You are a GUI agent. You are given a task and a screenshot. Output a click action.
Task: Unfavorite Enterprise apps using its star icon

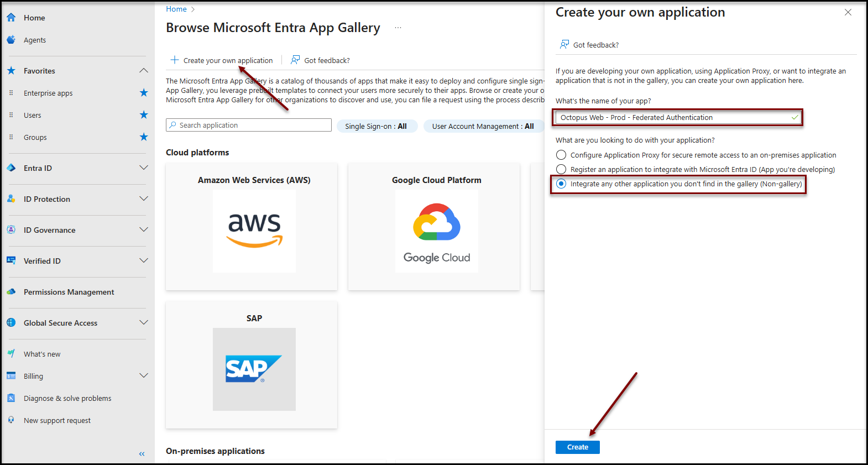(144, 93)
